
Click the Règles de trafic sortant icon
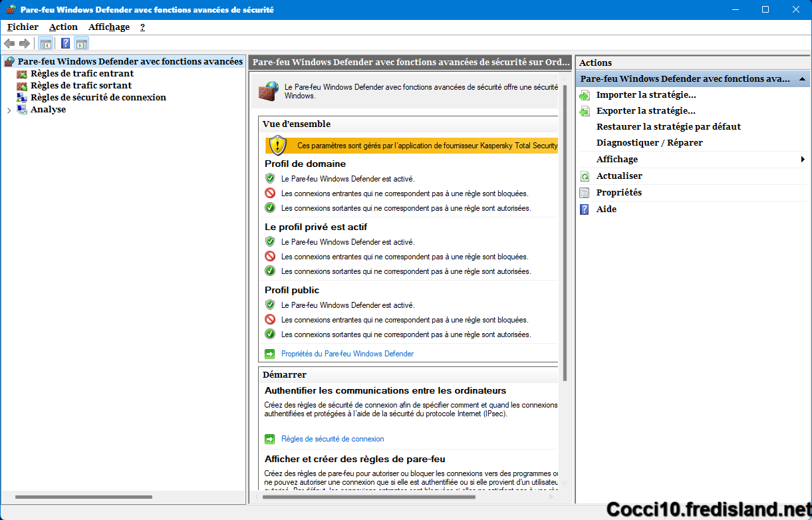[x=22, y=86]
